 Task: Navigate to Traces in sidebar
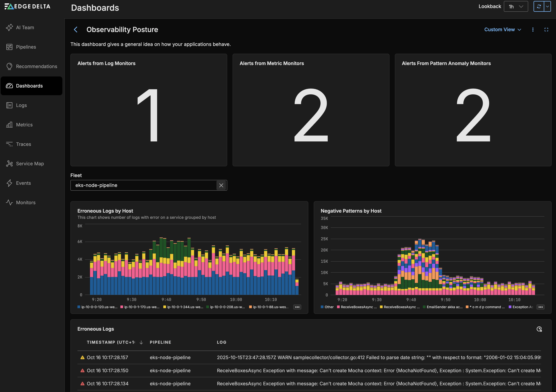tap(23, 144)
